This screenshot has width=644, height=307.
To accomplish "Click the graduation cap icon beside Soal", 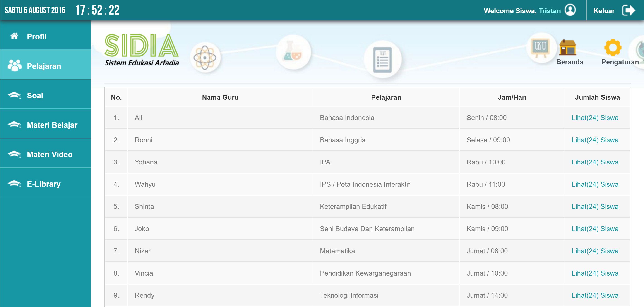I will (14, 95).
